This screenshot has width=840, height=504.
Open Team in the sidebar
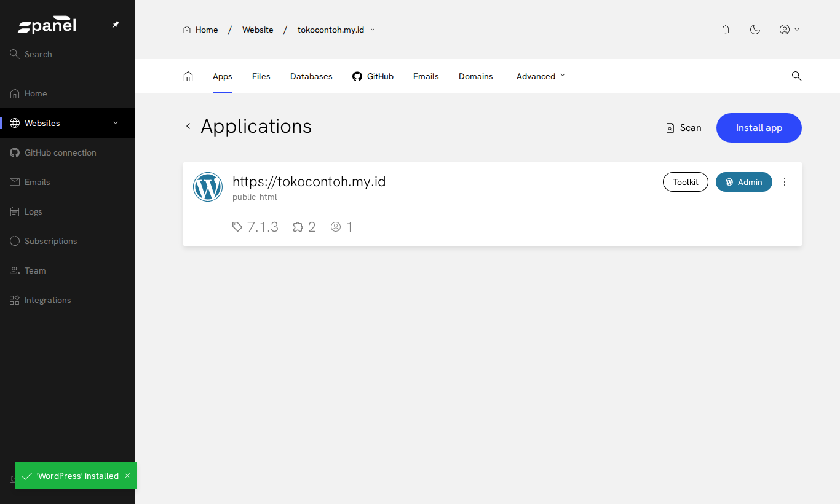pos(68,270)
